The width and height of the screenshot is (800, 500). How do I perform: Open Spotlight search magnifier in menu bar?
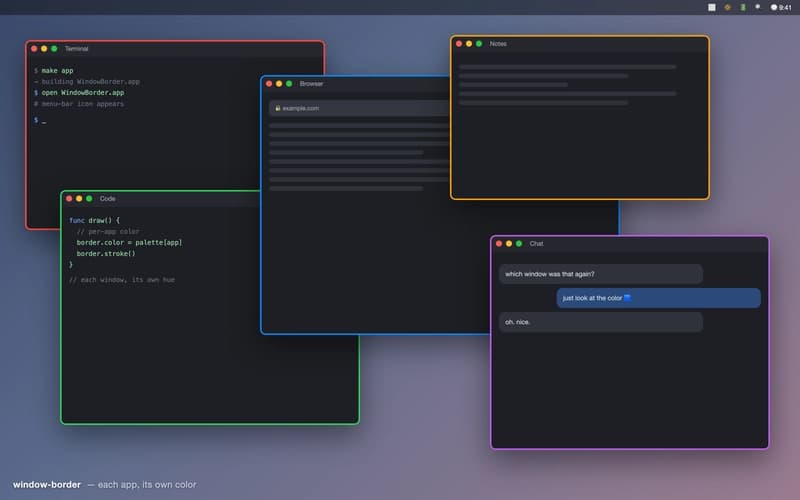758,7
